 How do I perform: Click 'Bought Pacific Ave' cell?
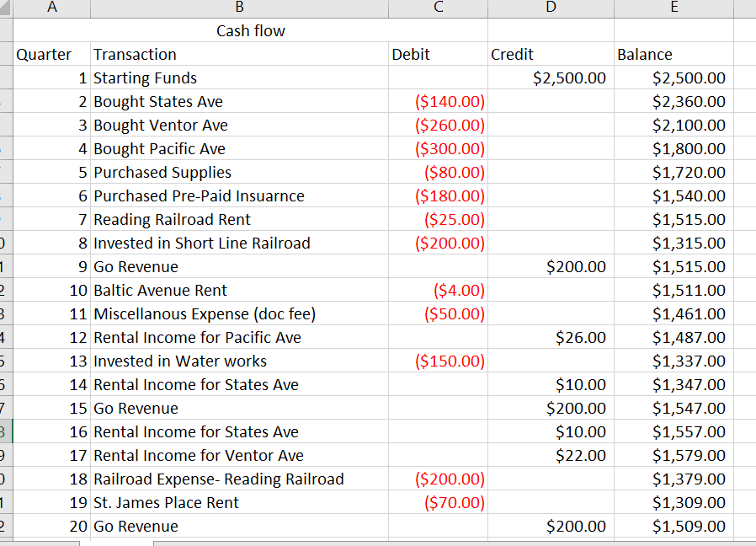[x=239, y=148]
